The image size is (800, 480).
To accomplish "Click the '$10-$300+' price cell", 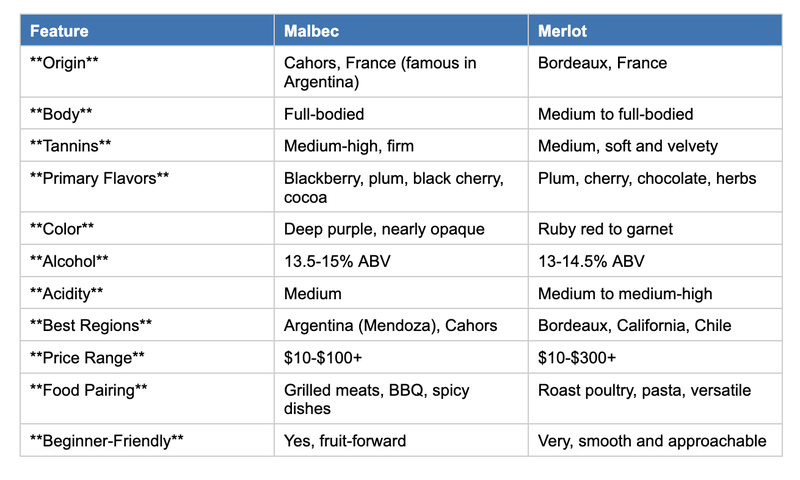I will (x=654, y=357).
